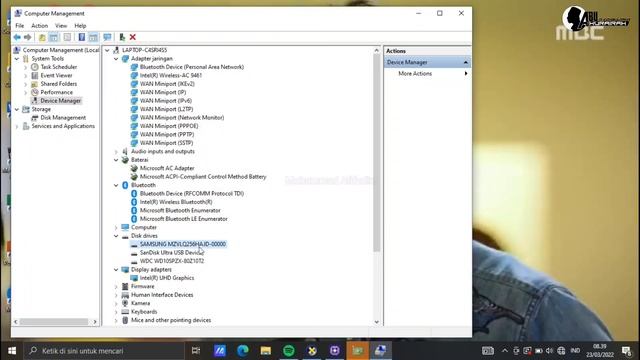Click the Up one level folder icon
Image resolution: width=640 pixels, height=360 pixels.
pyautogui.click(x=42, y=38)
